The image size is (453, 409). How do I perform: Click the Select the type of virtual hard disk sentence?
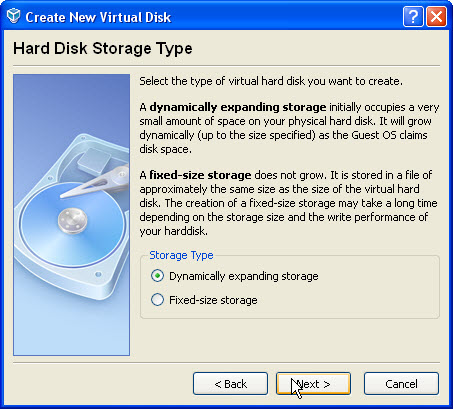point(271,81)
